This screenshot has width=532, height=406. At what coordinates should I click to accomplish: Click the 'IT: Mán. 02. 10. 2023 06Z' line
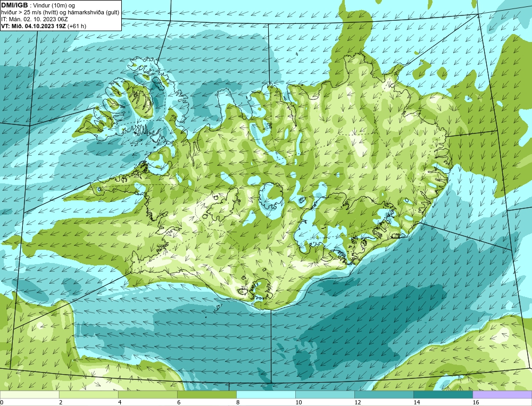coord(34,19)
